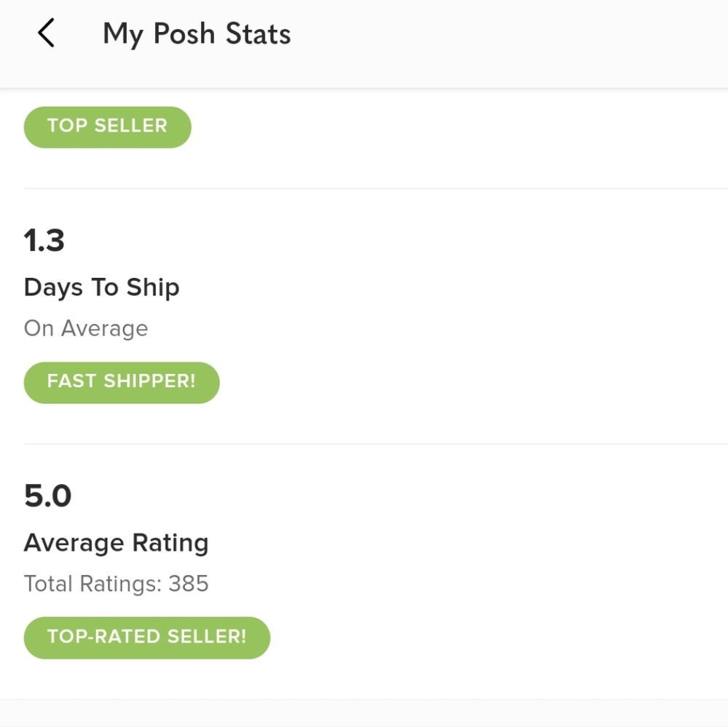Click the My Posh Stats title
The height and width of the screenshot is (727, 728).
197,34
